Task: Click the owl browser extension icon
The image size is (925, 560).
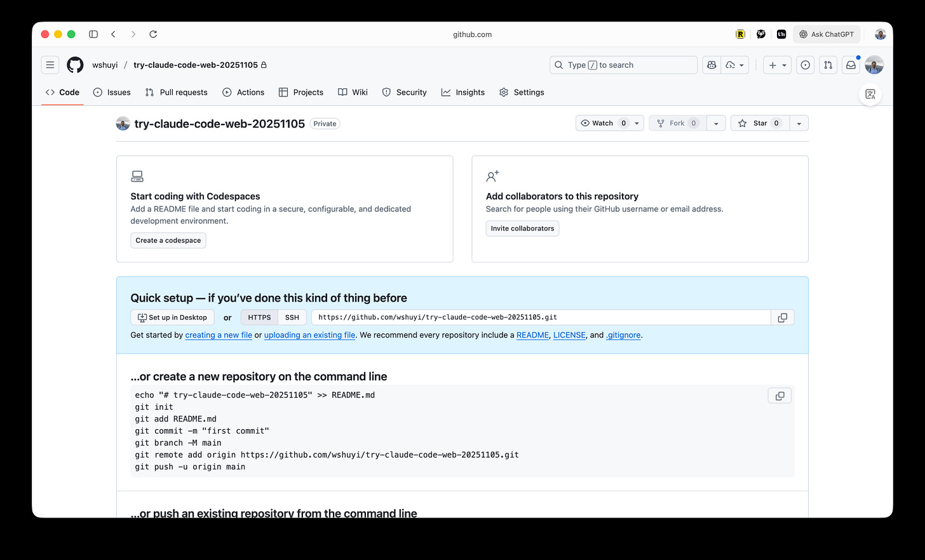Action: coord(761,34)
